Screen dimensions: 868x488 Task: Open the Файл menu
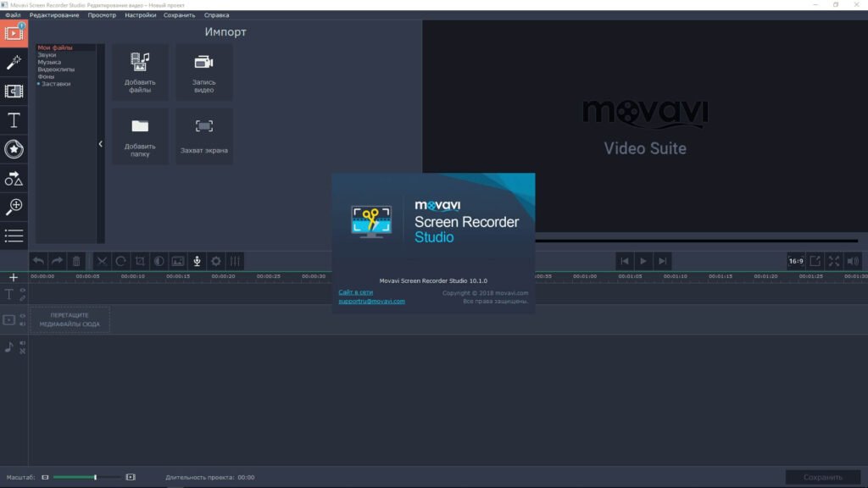pos(13,15)
